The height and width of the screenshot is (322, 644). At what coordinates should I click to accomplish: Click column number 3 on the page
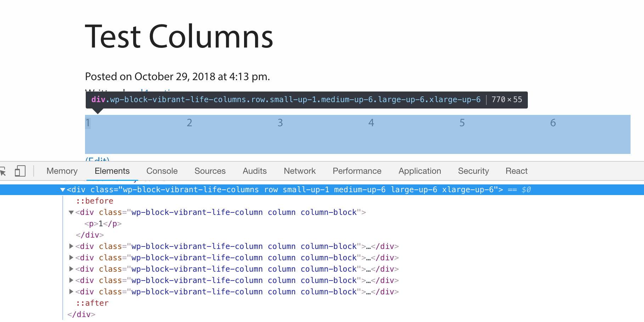(280, 123)
